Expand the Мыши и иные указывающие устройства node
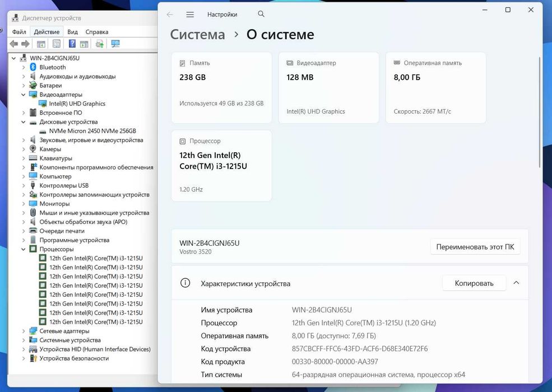This screenshot has width=552, height=392. [24, 213]
